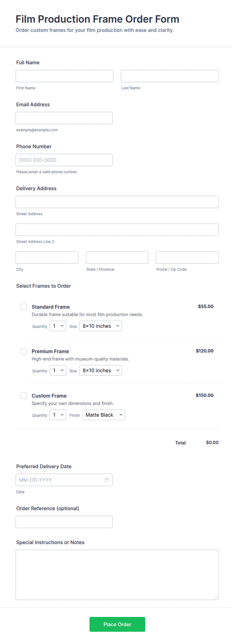Click the Preferred Delivery Date field
This screenshot has width=232, height=644.
(64, 480)
